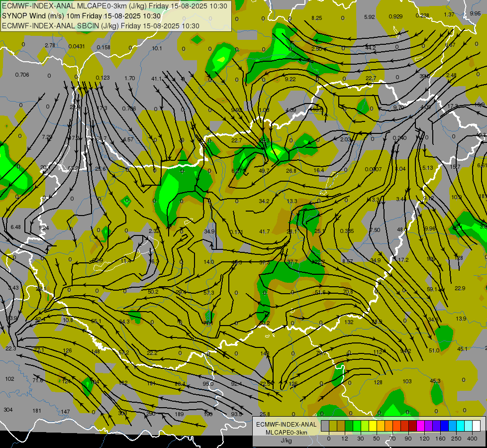Select the '49.7' map value
This screenshot has width=487, height=448.
click(x=264, y=170)
